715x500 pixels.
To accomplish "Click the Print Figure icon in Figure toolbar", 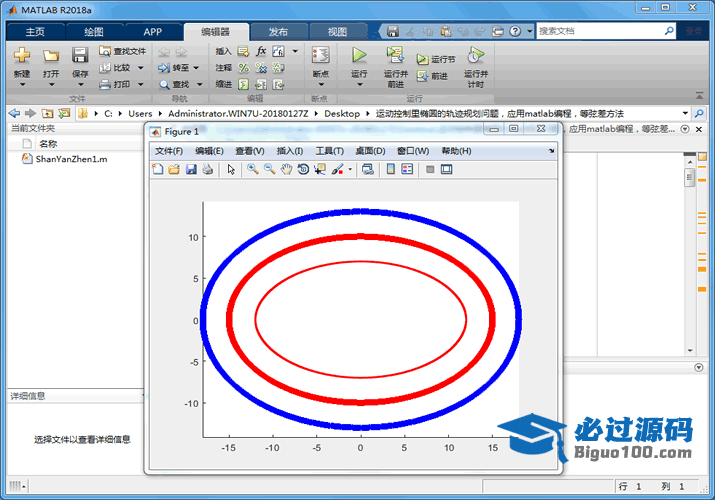I will click(x=207, y=170).
